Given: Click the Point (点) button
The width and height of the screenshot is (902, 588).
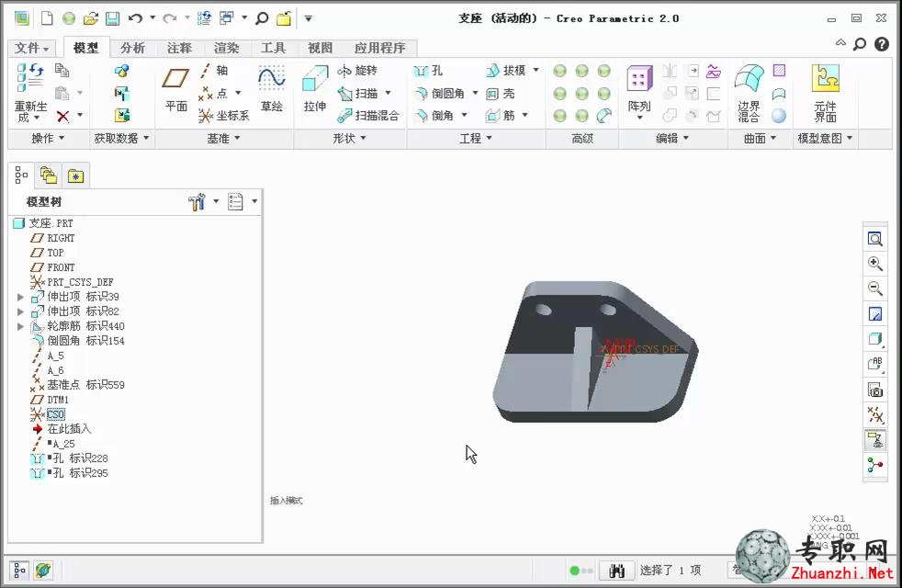Looking at the screenshot, I should coord(213,93).
